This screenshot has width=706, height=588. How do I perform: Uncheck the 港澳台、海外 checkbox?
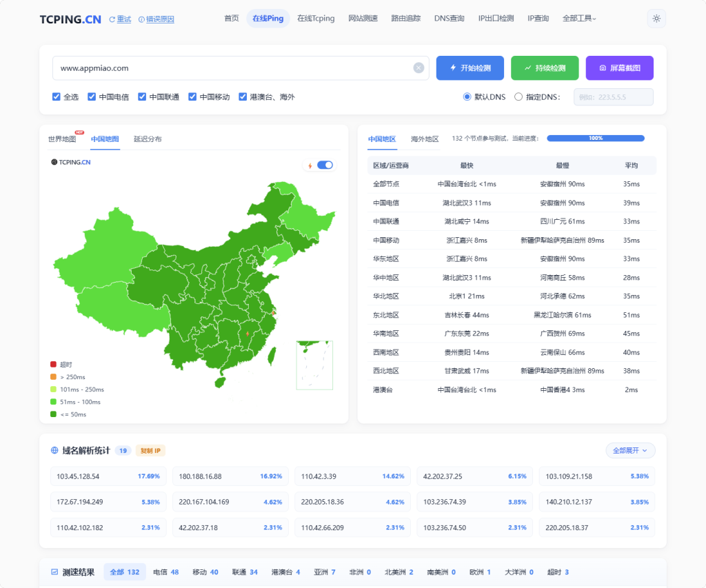tap(243, 97)
